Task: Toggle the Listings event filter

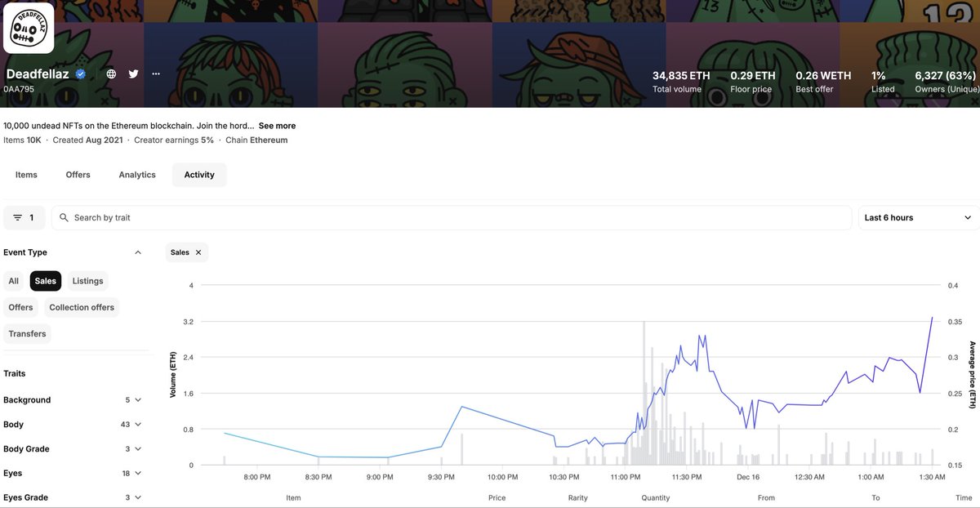Action: (x=87, y=281)
